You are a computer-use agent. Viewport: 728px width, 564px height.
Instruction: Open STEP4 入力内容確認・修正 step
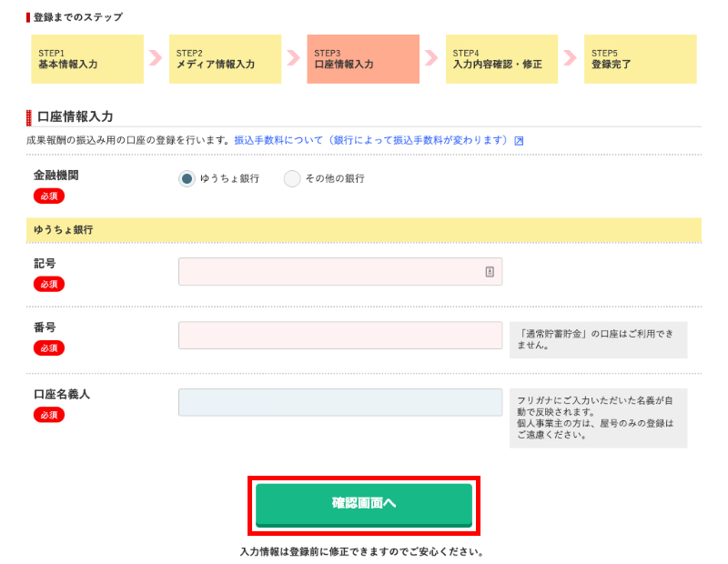tap(502, 59)
